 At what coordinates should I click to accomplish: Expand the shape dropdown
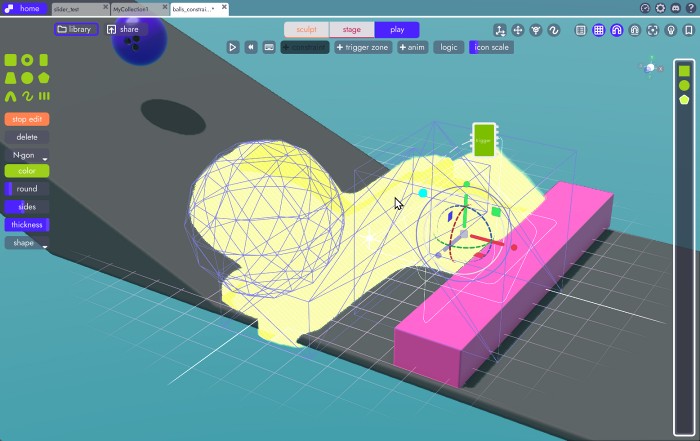(x=27, y=243)
